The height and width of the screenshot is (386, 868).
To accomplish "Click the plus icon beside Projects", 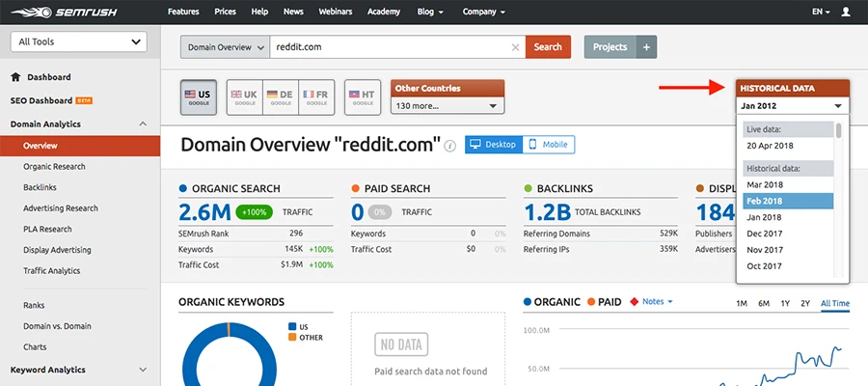I will click(x=647, y=47).
